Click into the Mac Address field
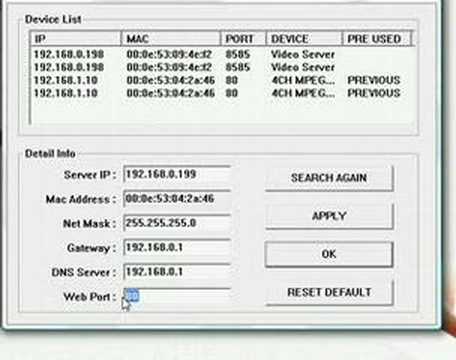Screen dimensions: 456x360 [x=177, y=199]
